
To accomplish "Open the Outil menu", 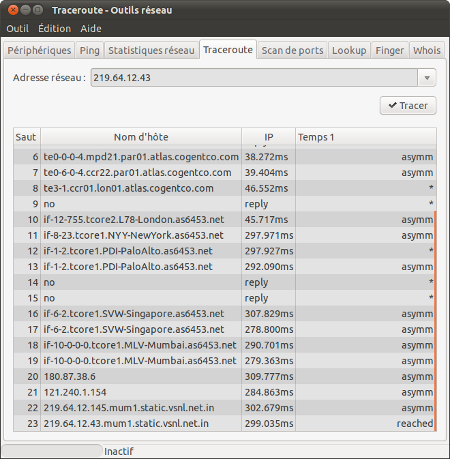I will tap(18, 29).
